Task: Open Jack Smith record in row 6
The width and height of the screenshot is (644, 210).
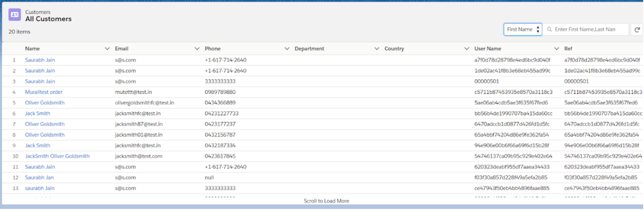Action: 37,113
